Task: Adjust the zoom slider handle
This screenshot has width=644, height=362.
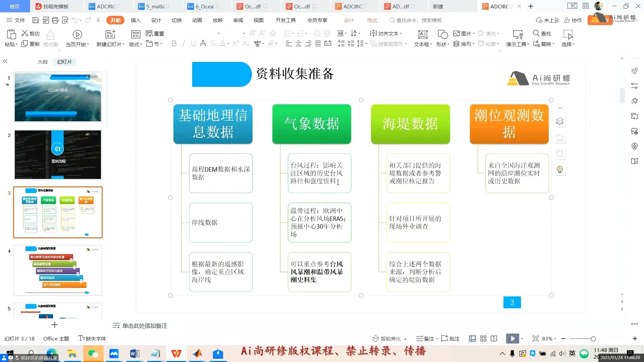Action: (593, 339)
